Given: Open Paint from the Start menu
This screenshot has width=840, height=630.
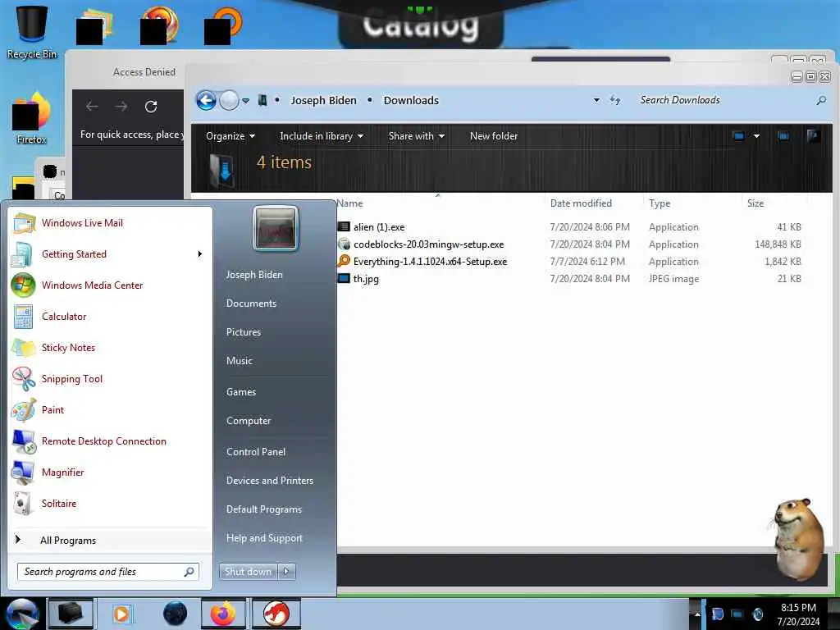Looking at the screenshot, I should click(x=111, y=409).
